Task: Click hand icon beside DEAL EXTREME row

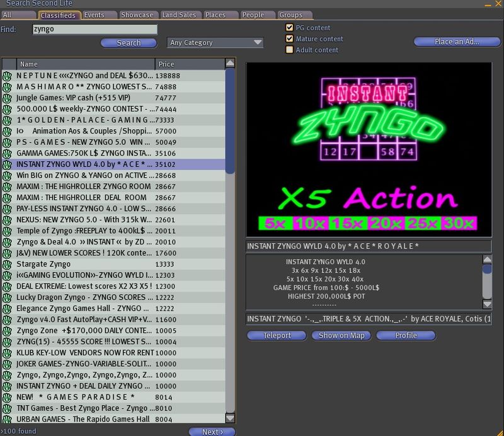Action: [x=7, y=287]
